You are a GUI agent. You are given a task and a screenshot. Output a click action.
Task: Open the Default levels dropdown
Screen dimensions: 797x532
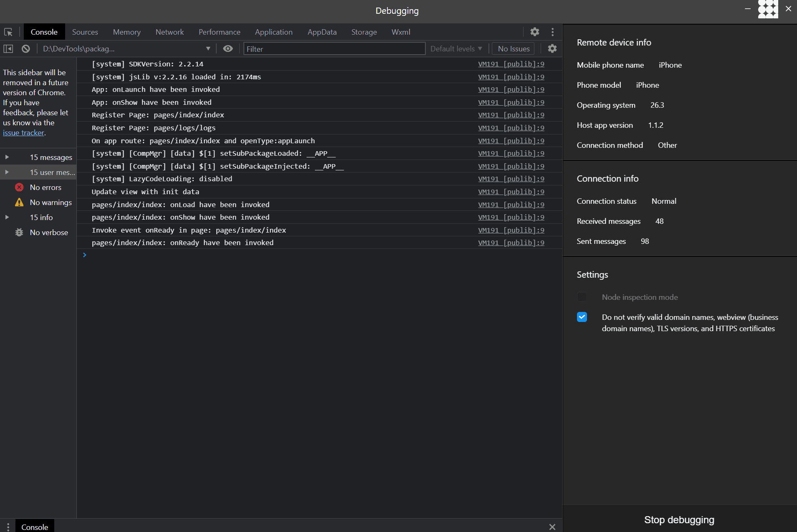coord(456,48)
